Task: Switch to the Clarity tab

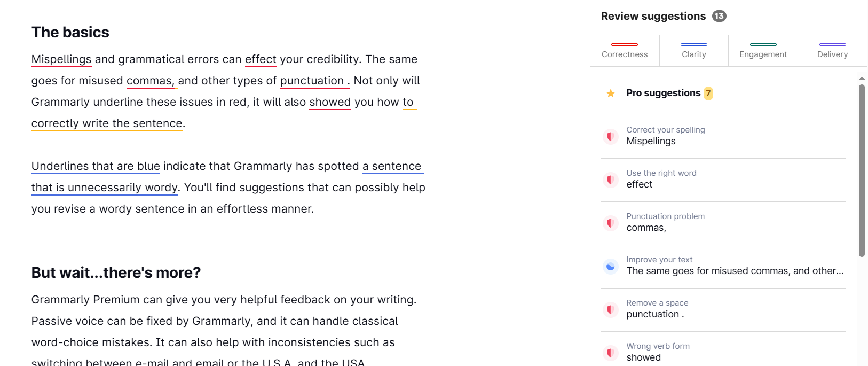Action: point(694,51)
